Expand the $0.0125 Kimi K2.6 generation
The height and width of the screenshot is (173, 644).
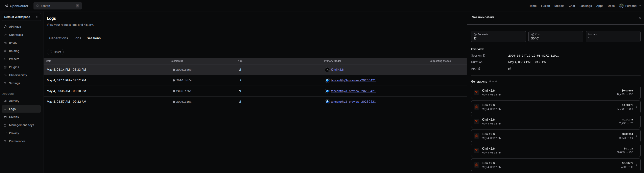tap(555, 150)
